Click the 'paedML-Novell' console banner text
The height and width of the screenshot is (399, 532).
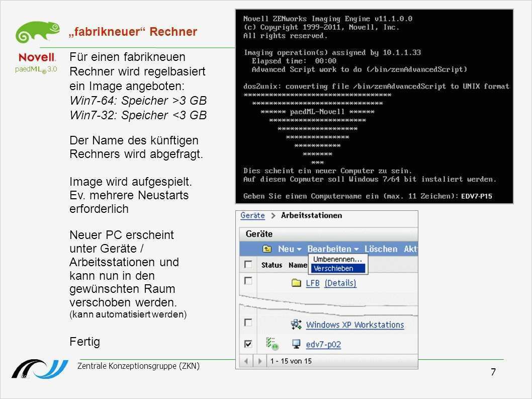click(x=317, y=112)
